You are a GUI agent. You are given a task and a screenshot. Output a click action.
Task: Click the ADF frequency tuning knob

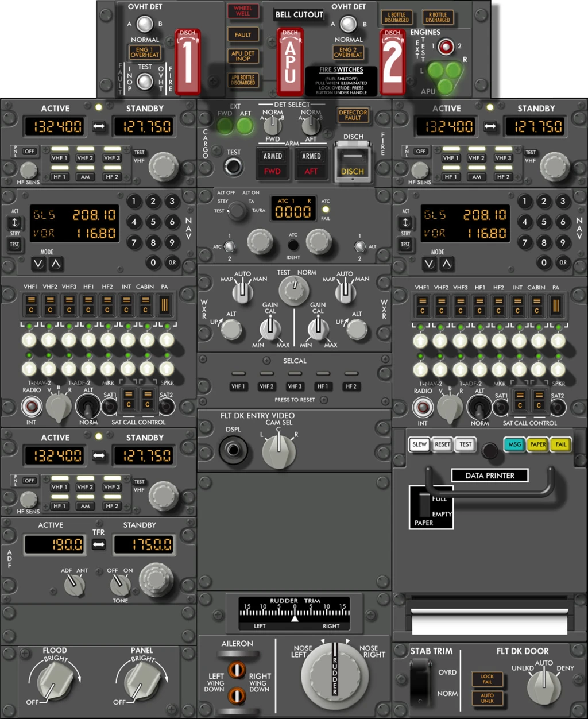point(156,579)
